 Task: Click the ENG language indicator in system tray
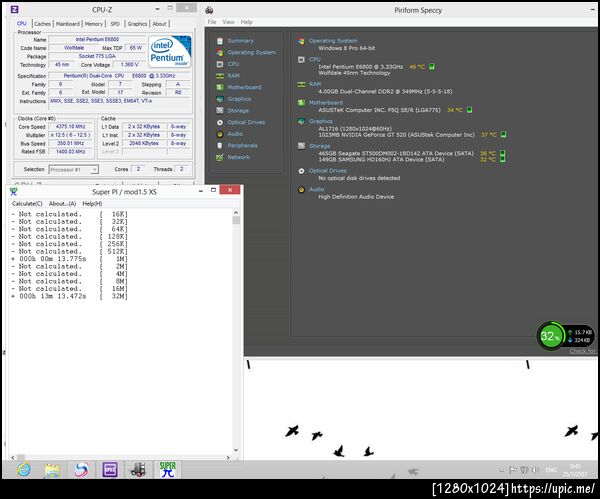click(x=551, y=470)
